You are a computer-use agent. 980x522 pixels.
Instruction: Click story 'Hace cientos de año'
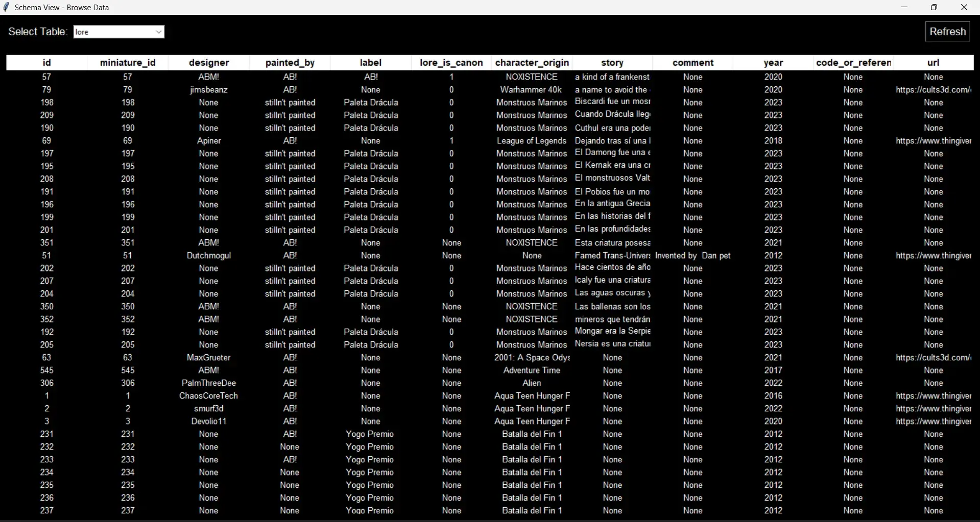click(612, 268)
